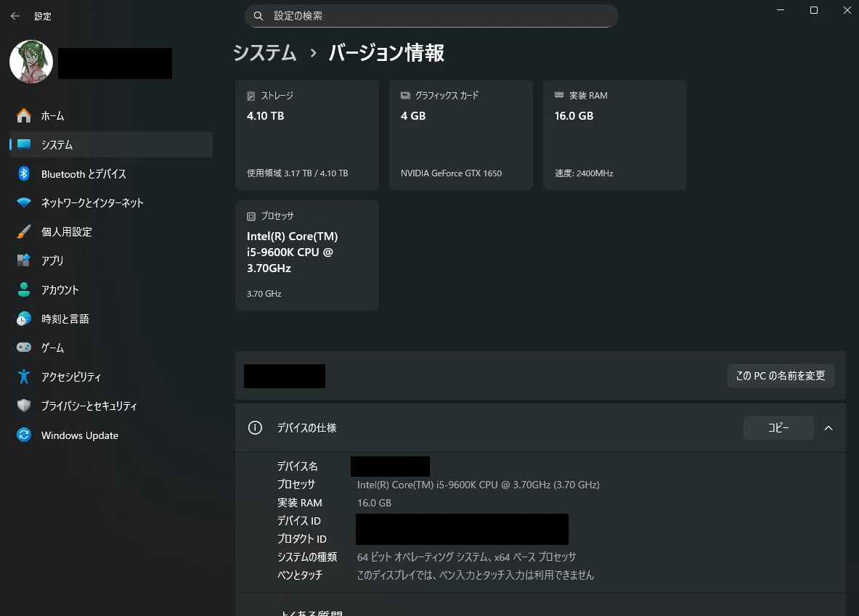Close the Settings window
859x616 pixels.
847,10
